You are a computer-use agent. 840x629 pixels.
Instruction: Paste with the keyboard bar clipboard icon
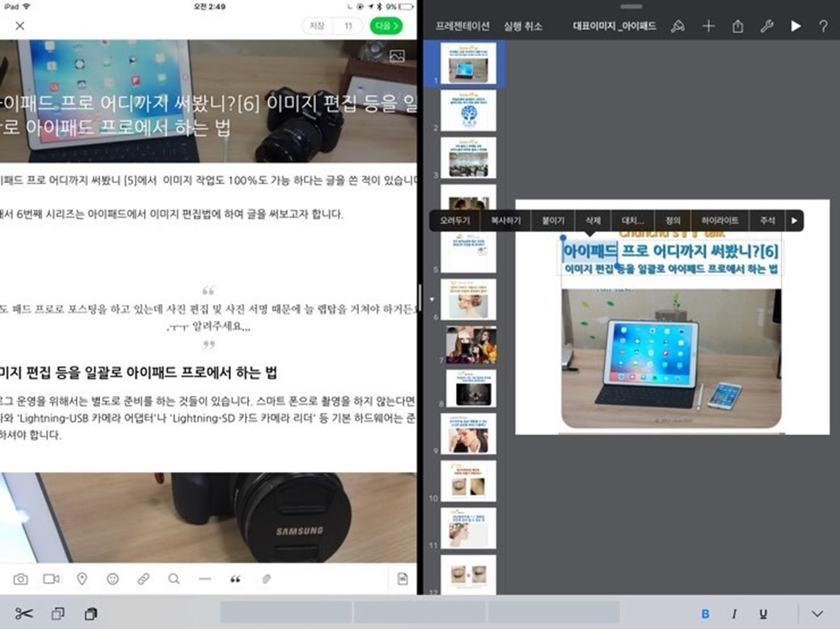click(91, 614)
